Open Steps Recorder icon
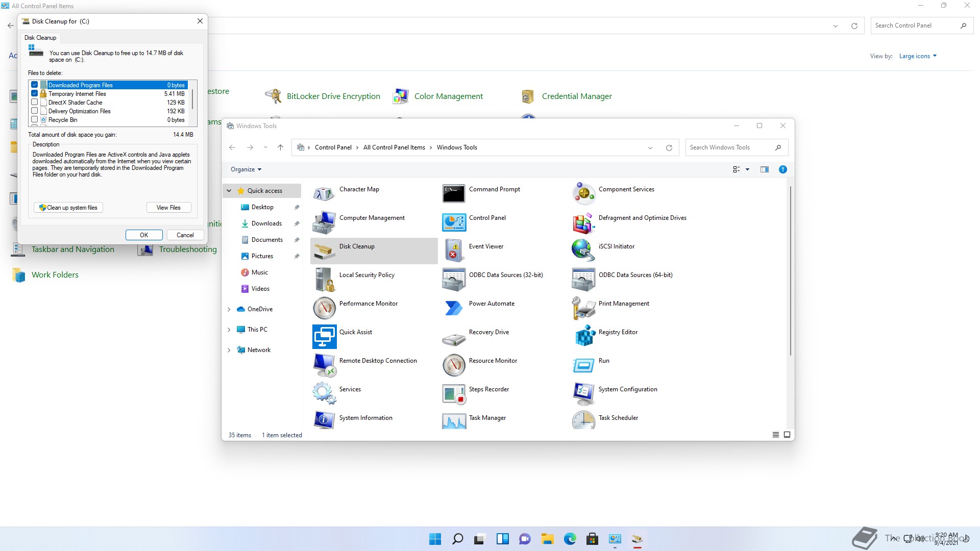This screenshot has width=980, height=551. coord(454,394)
